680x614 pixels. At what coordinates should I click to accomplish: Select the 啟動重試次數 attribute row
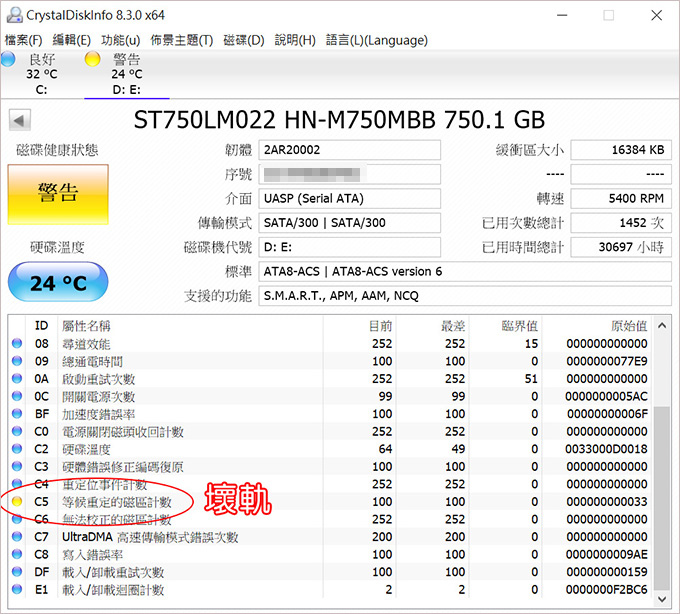tap(330, 379)
